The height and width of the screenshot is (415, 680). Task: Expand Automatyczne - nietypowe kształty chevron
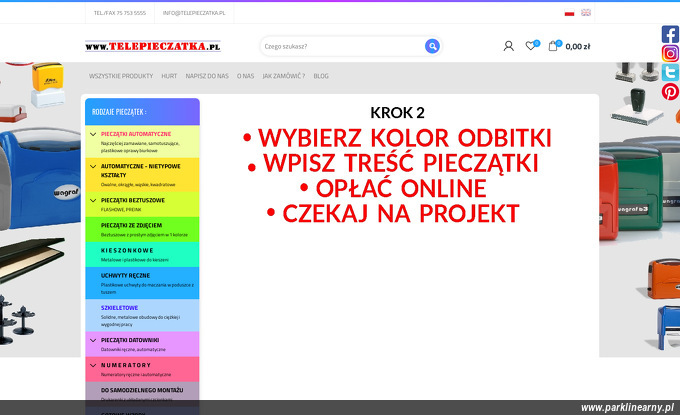click(93, 166)
